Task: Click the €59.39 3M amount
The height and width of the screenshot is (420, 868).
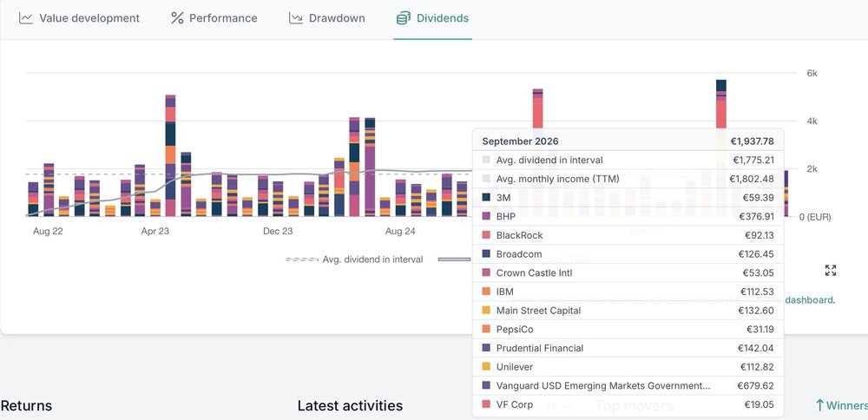Action: point(759,198)
